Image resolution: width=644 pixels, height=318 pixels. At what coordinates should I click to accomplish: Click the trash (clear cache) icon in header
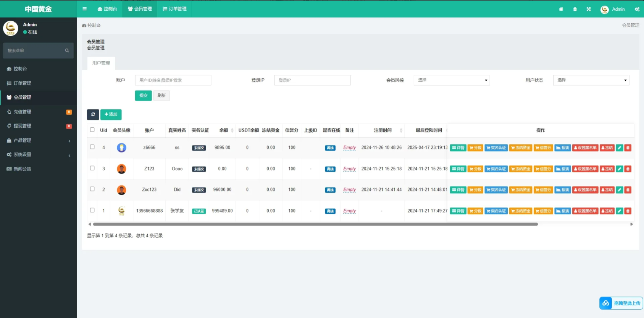(x=575, y=9)
